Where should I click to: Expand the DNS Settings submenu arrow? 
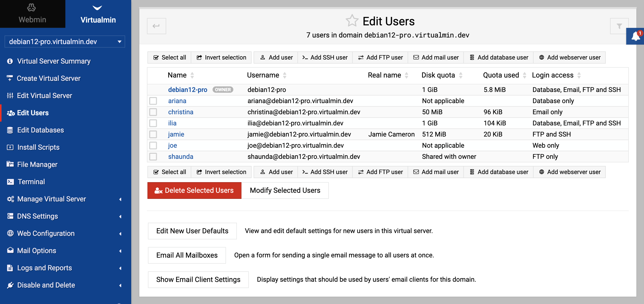(120, 217)
